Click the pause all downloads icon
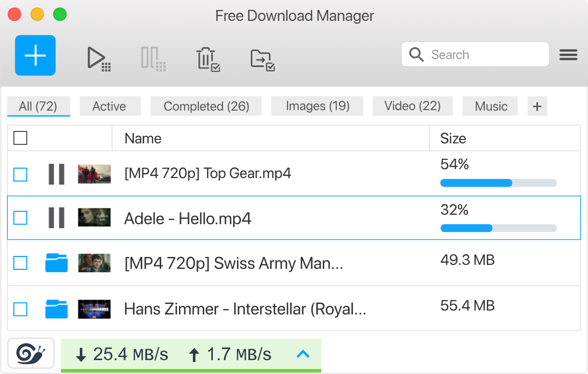This screenshot has width=588, height=374. 153,59
